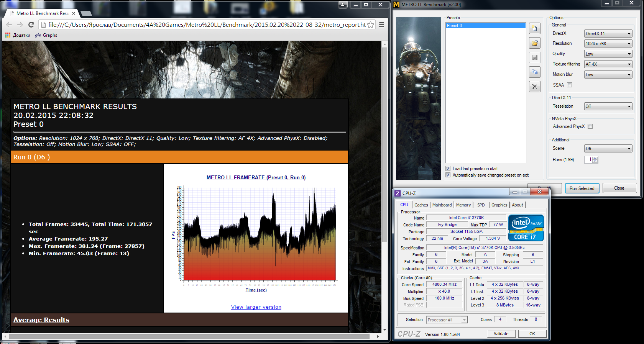Enable the SSAA checkbox
The width and height of the screenshot is (644, 344).
coord(569,85)
